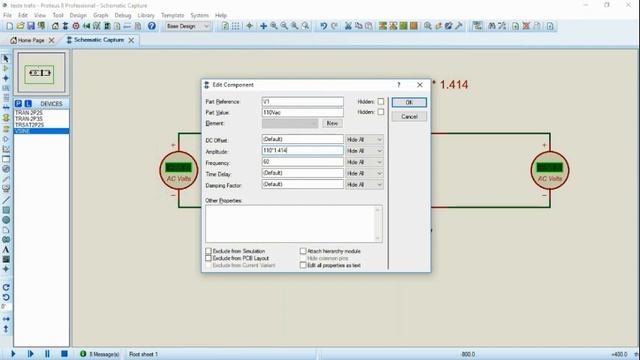Viewport: 640px width, 360px height.
Task: Open the Design menu
Action: [x=78, y=15]
